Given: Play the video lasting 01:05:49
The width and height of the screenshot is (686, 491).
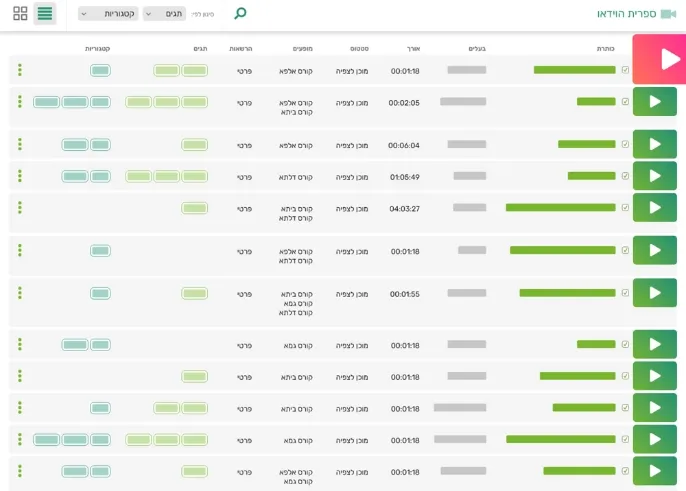Looking at the screenshot, I should (x=655, y=176).
